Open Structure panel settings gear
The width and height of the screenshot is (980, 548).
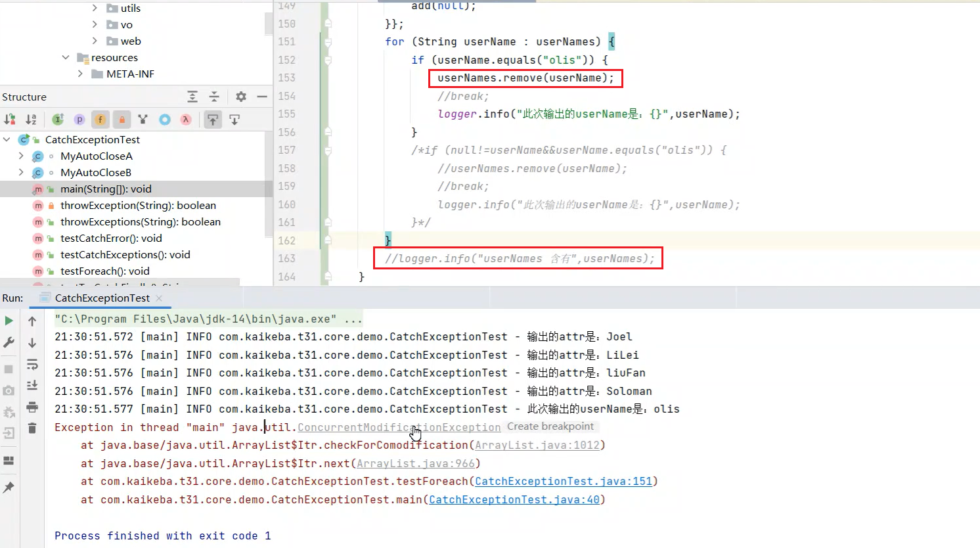241,97
